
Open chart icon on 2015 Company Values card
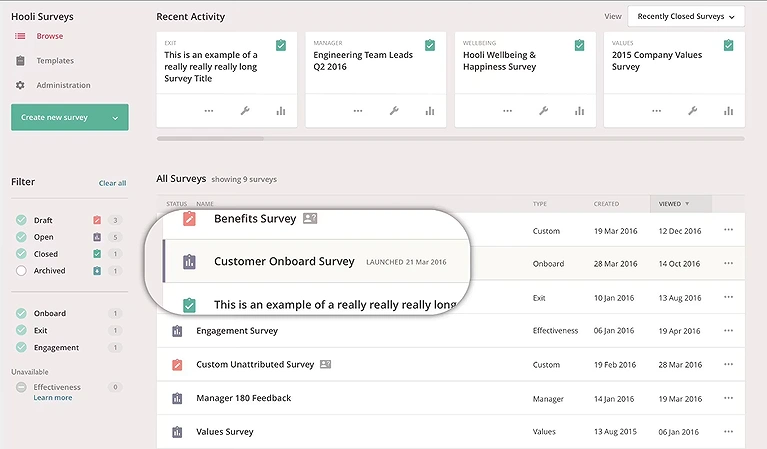tap(729, 111)
